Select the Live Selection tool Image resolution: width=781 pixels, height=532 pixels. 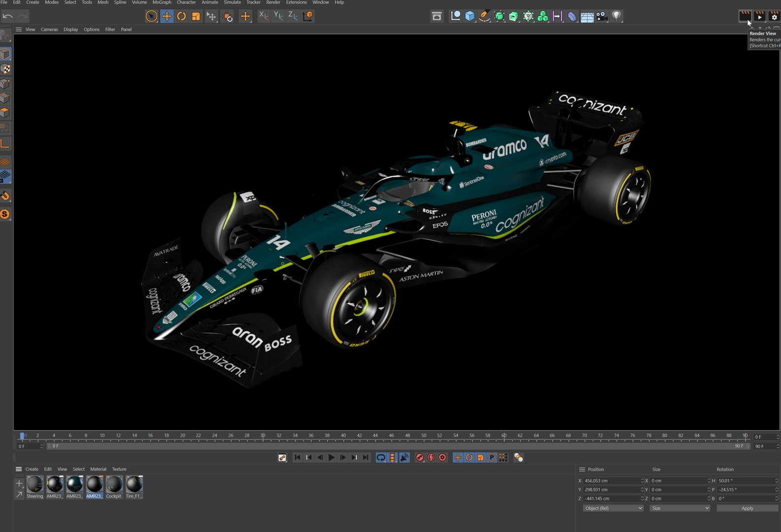pos(152,16)
